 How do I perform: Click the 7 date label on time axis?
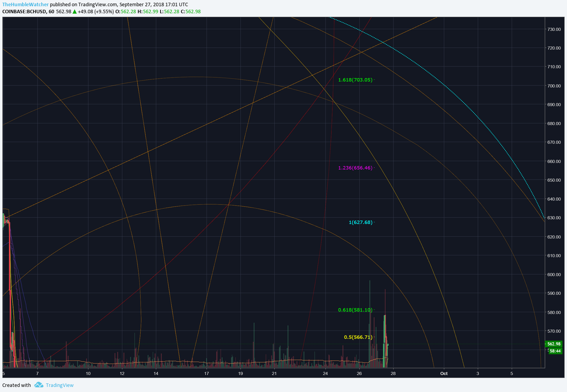(37, 374)
